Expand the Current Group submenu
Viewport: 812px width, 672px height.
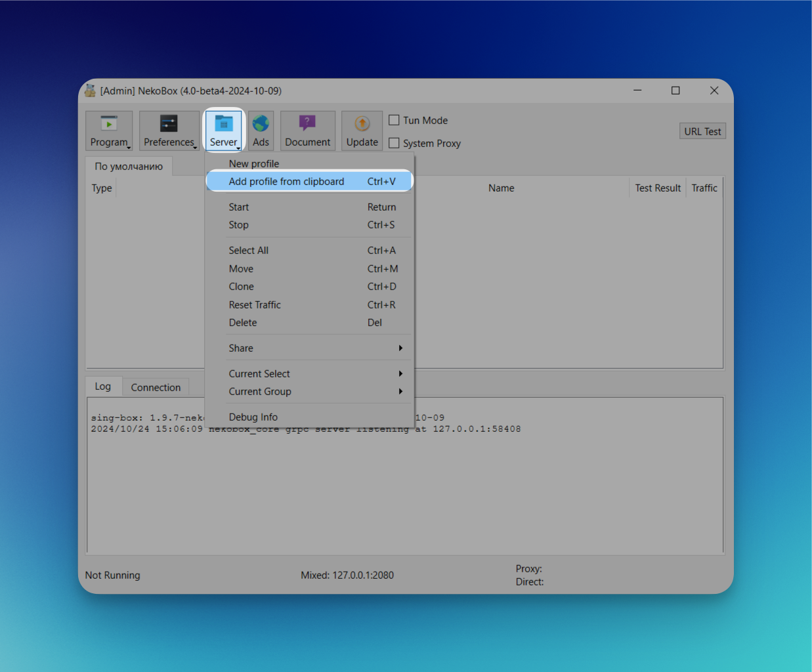click(309, 392)
